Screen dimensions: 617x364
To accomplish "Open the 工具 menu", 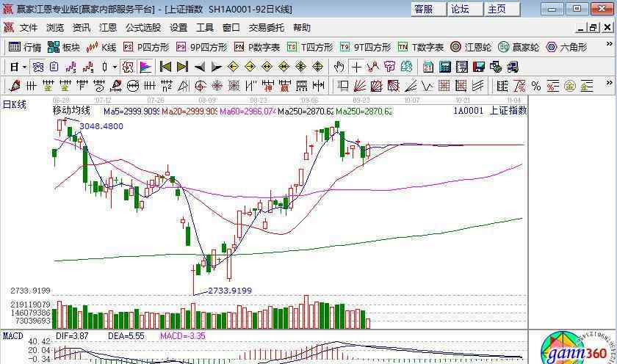I will 205,28.
